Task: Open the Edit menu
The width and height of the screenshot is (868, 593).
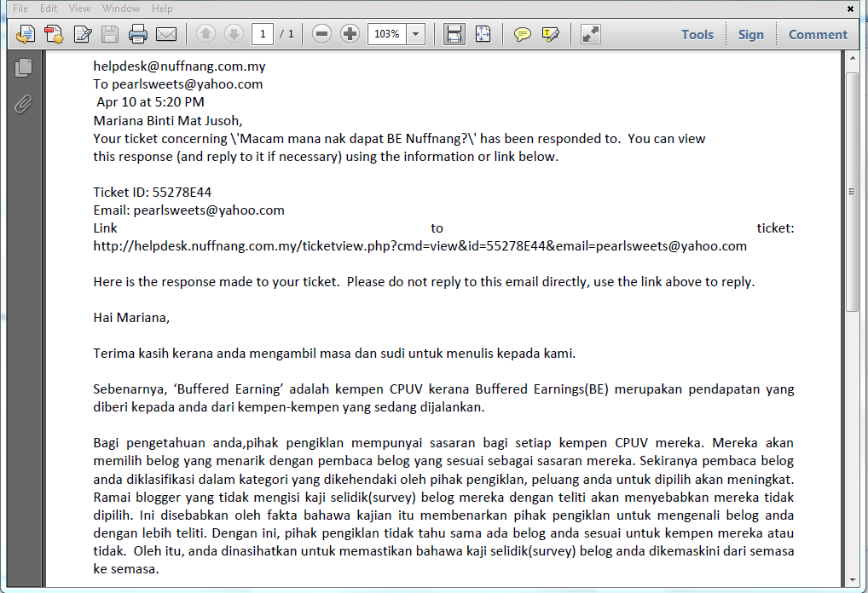Action: tap(49, 9)
